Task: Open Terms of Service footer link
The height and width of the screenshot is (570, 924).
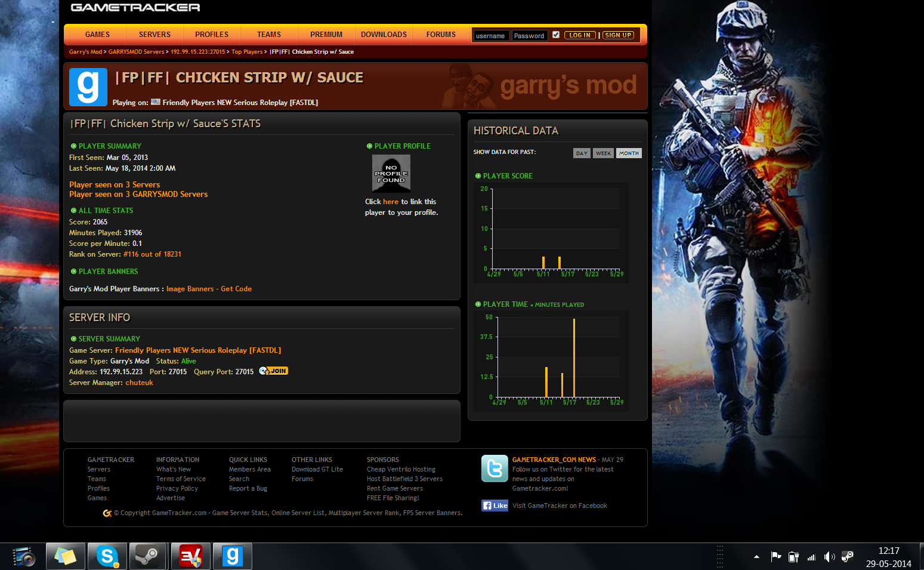Action: tap(181, 479)
